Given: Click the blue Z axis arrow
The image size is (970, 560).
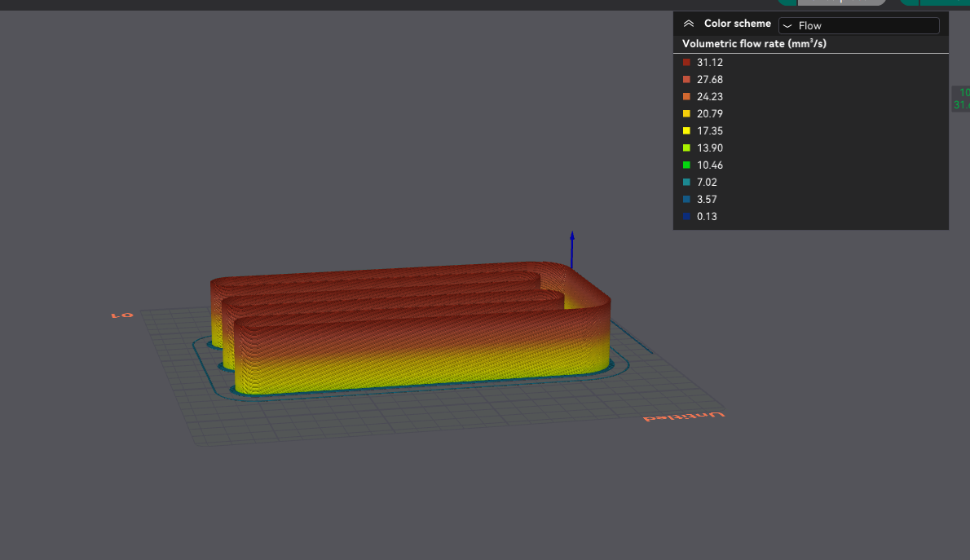Looking at the screenshot, I should (x=572, y=250).
